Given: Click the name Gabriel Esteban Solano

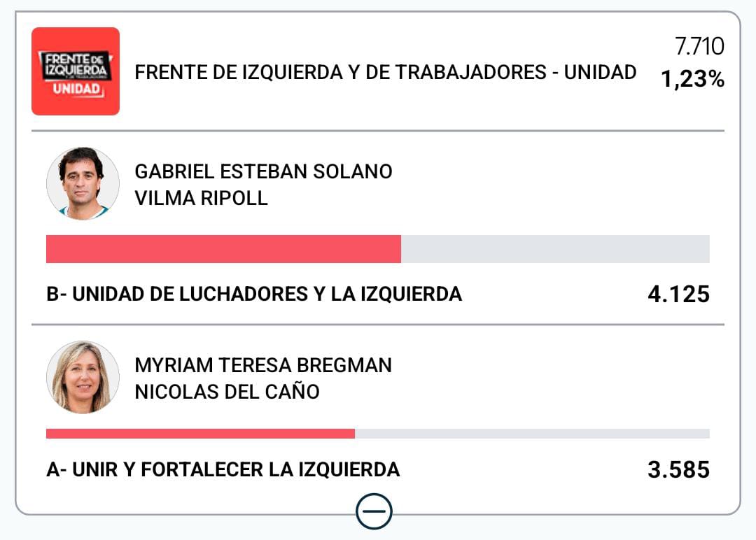Looking at the screenshot, I should [x=263, y=172].
